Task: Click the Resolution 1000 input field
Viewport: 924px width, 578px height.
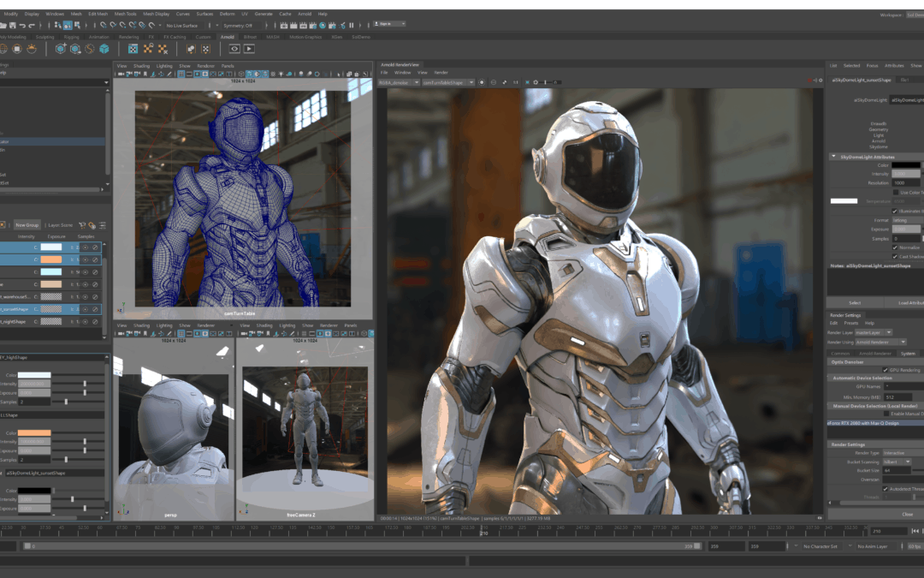Action: pos(906,183)
